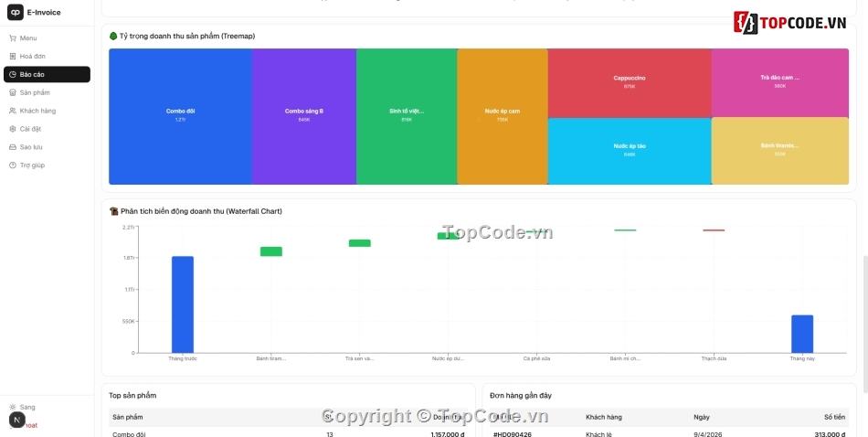
Task: Open order #HD090426 in recent orders
Action: pyautogui.click(x=513, y=434)
